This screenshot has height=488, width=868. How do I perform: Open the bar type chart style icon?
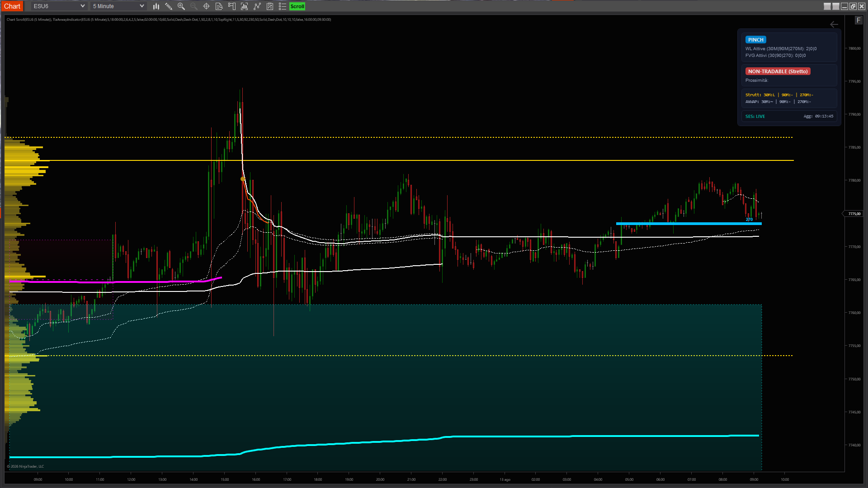coord(156,6)
